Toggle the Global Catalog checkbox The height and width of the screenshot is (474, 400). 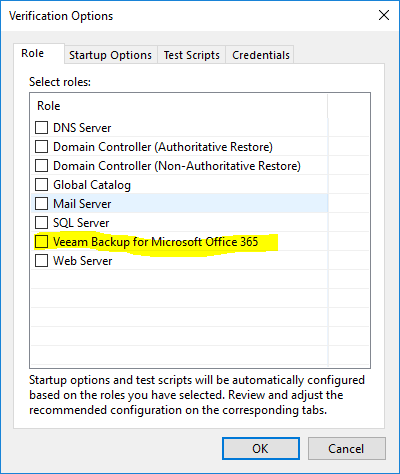[41, 184]
